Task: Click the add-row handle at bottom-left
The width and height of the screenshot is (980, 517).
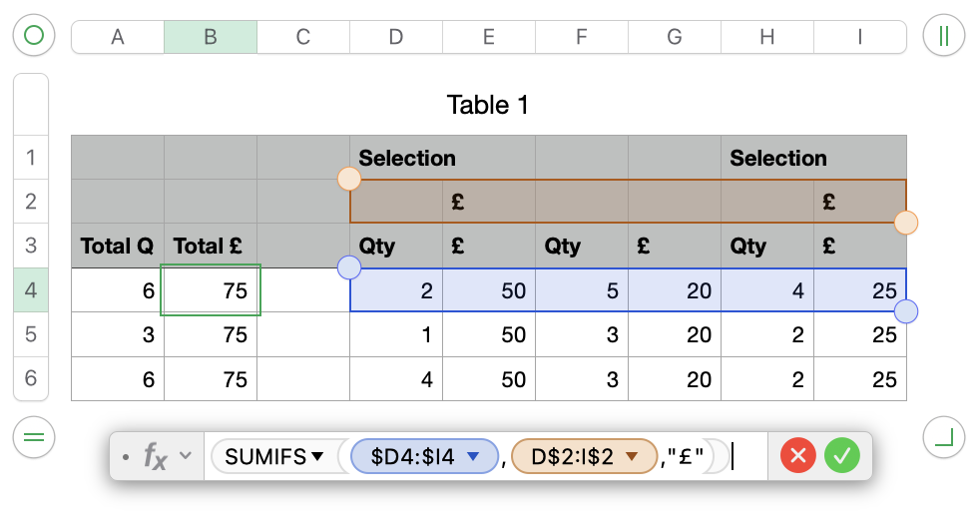Action: [34, 437]
